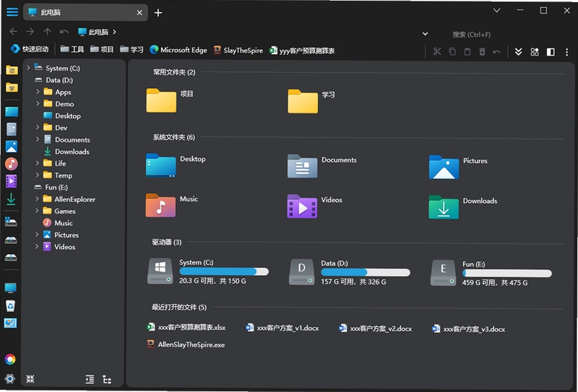Open settings gear at bottom left
The image size is (578, 392).
pos(10,378)
